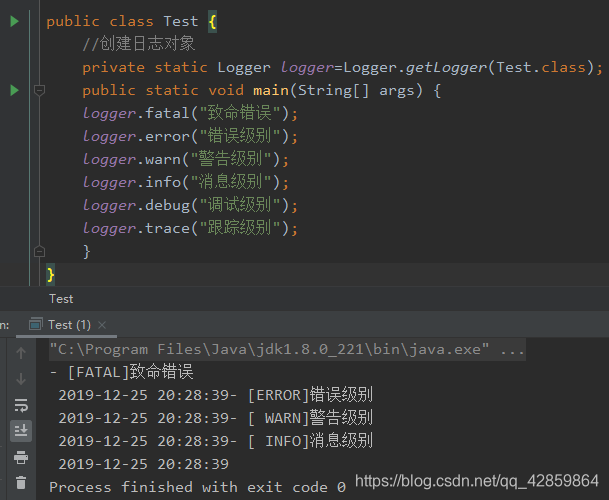Click the logger.debug code line
The height and width of the screenshot is (500, 609).
(x=190, y=205)
